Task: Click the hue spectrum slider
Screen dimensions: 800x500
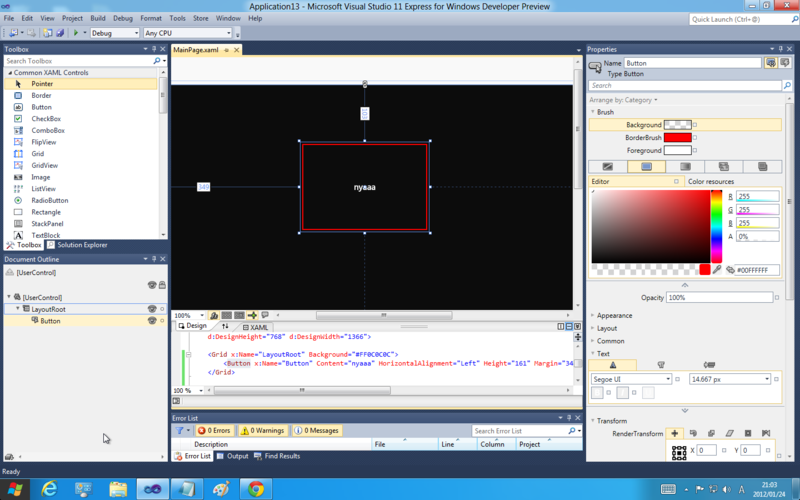Action: 716,226
